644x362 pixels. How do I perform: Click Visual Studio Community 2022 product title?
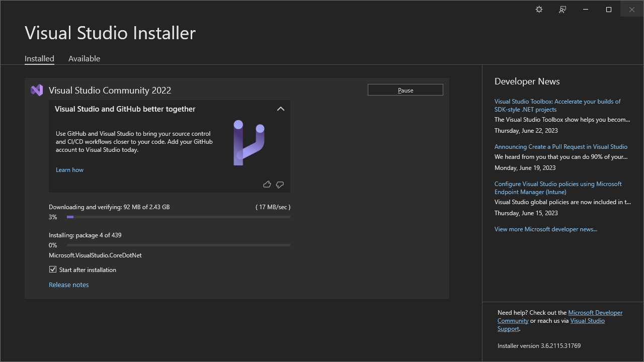pos(110,90)
